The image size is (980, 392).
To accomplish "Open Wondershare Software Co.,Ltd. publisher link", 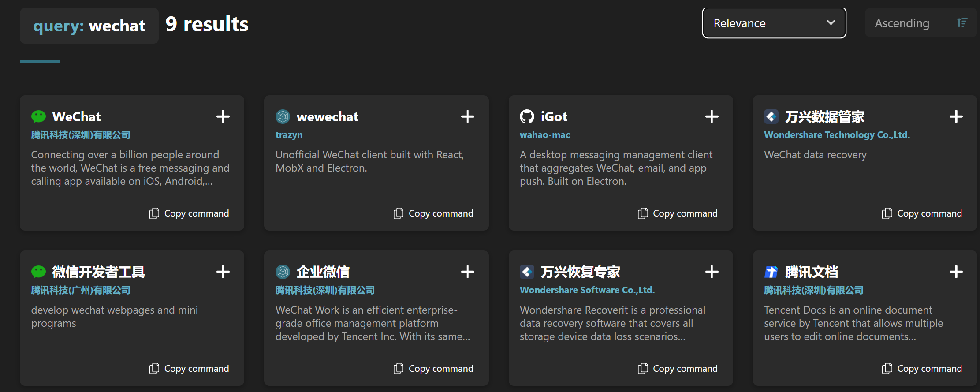I will tap(587, 290).
